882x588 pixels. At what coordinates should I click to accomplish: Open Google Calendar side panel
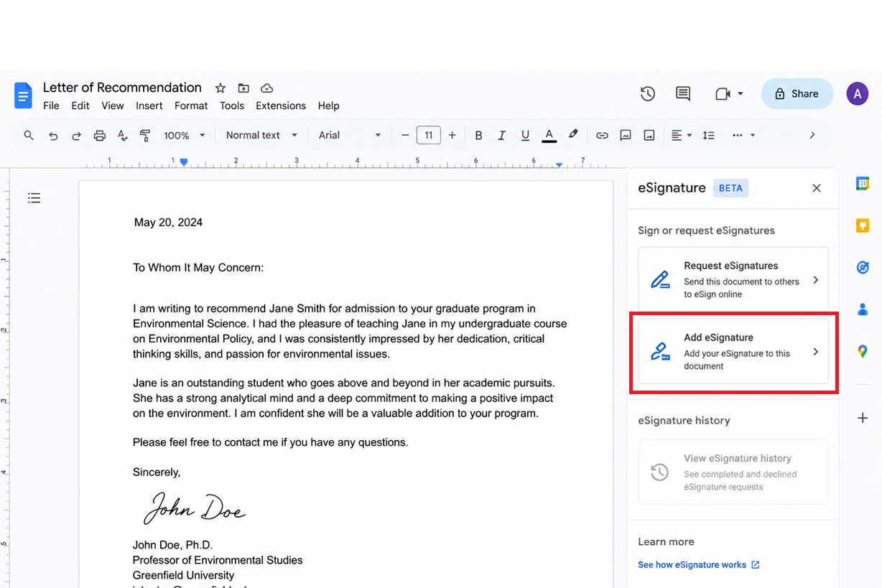[x=863, y=184]
